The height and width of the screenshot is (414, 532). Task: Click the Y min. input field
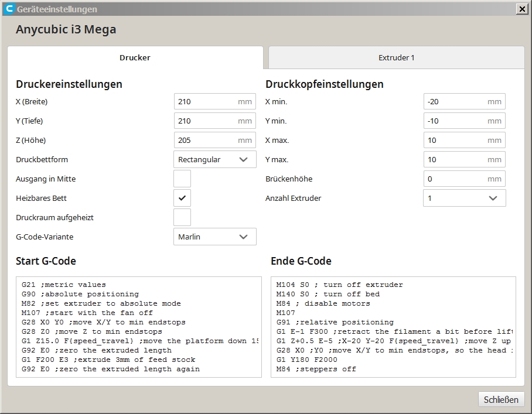[x=455, y=121]
